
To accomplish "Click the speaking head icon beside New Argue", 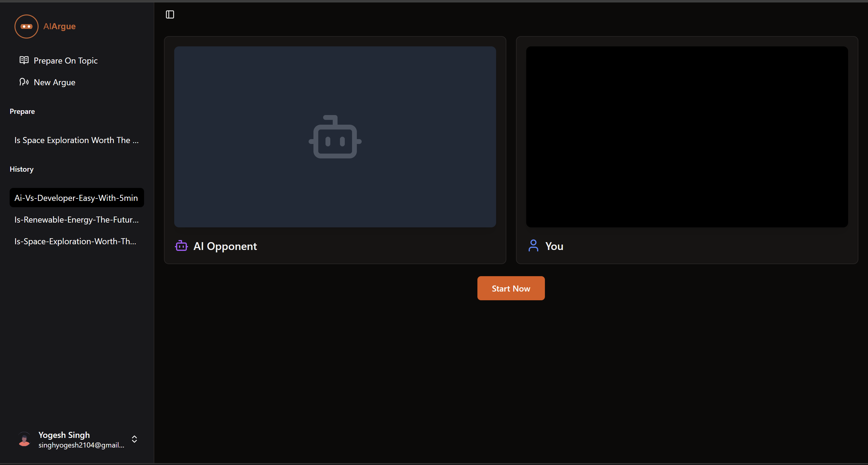I will [24, 82].
